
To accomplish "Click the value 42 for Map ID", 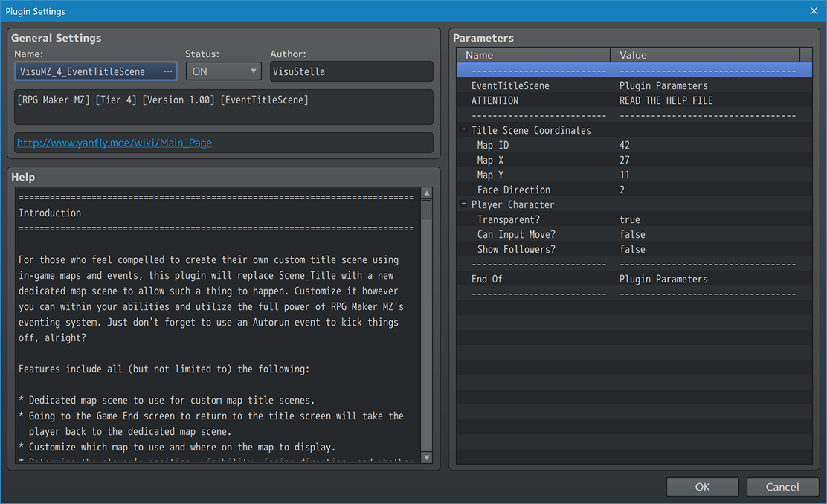I will click(625, 145).
